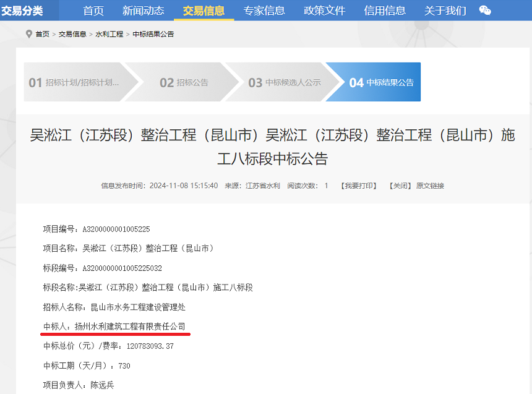Open the 原文链接 original source link
This screenshot has height=394, width=532.
click(430, 186)
